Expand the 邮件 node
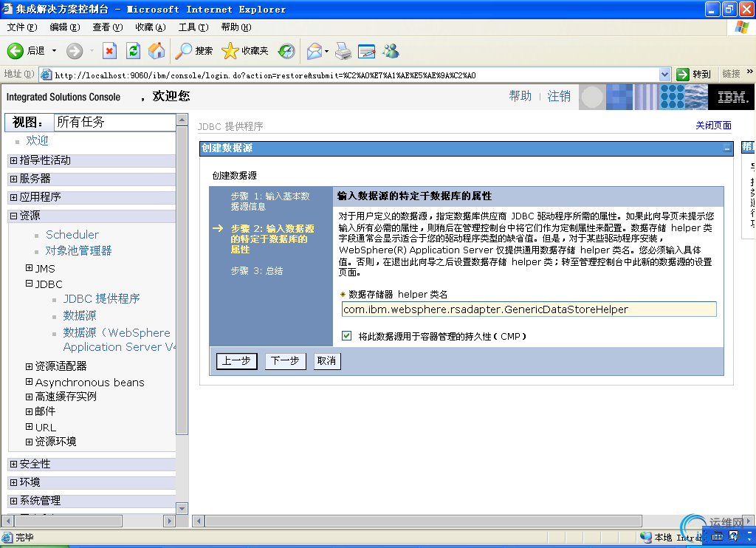 click(x=29, y=411)
